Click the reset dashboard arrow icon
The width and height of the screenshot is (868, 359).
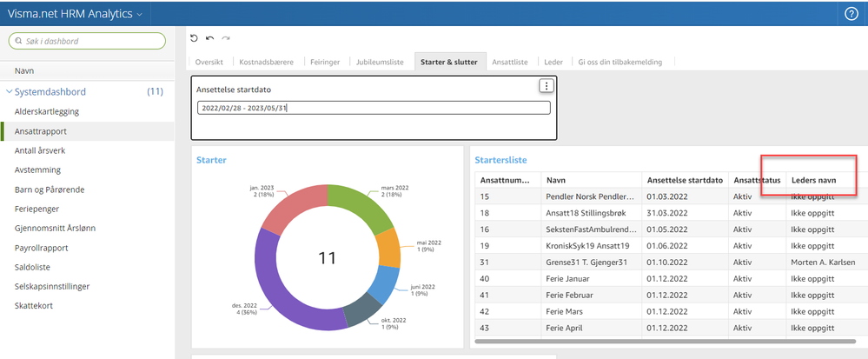(x=194, y=38)
